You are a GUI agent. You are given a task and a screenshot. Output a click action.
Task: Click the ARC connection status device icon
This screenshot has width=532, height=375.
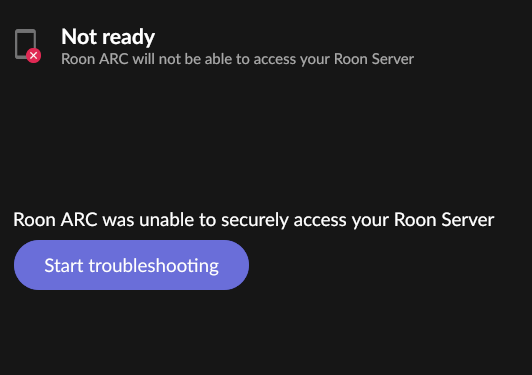tap(27, 46)
